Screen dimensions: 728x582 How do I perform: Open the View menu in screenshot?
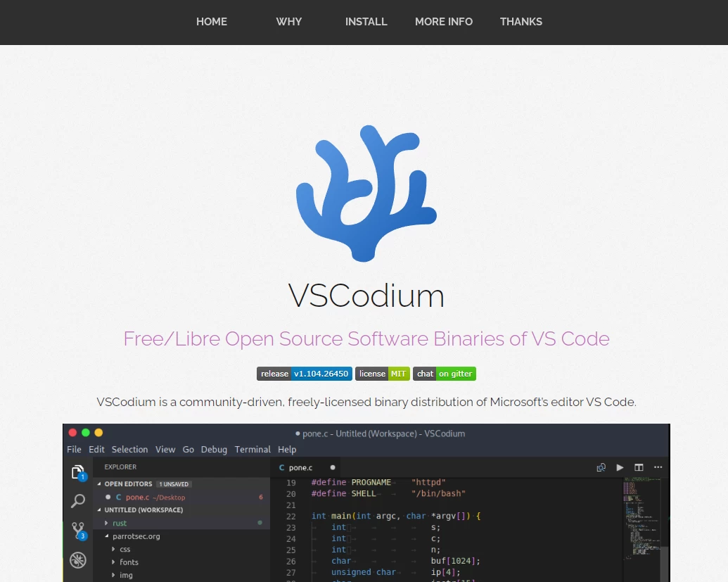[x=165, y=449]
